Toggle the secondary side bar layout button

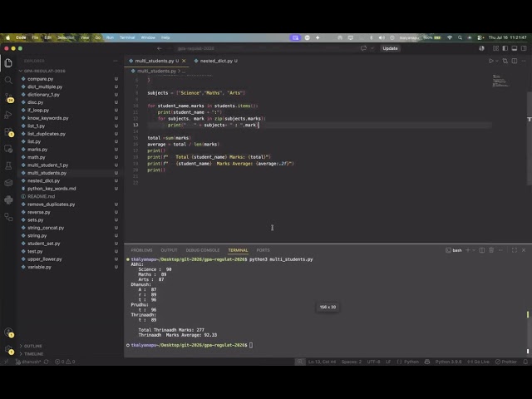[524, 48]
